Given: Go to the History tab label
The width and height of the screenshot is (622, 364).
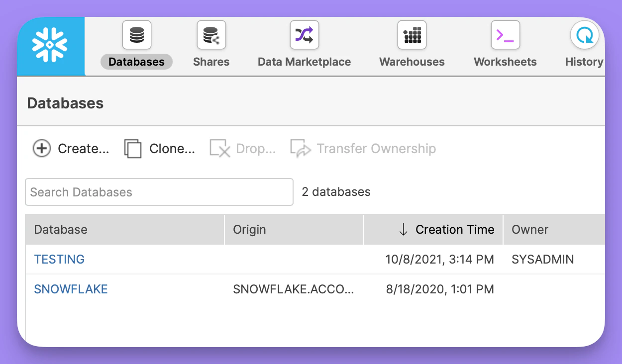Looking at the screenshot, I should [584, 62].
